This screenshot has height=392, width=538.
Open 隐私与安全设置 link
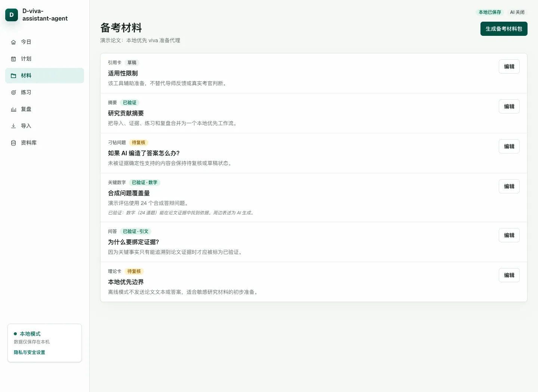pos(30,352)
